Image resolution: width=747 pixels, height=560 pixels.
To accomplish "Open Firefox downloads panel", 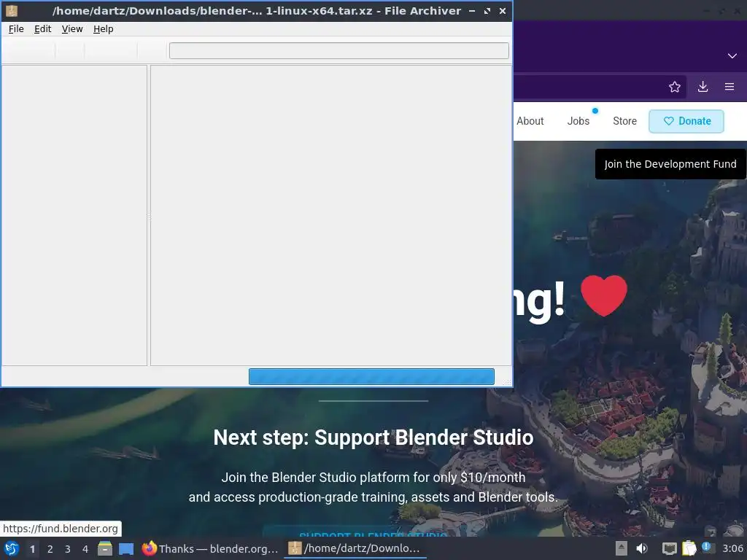I will (x=703, y=87).
